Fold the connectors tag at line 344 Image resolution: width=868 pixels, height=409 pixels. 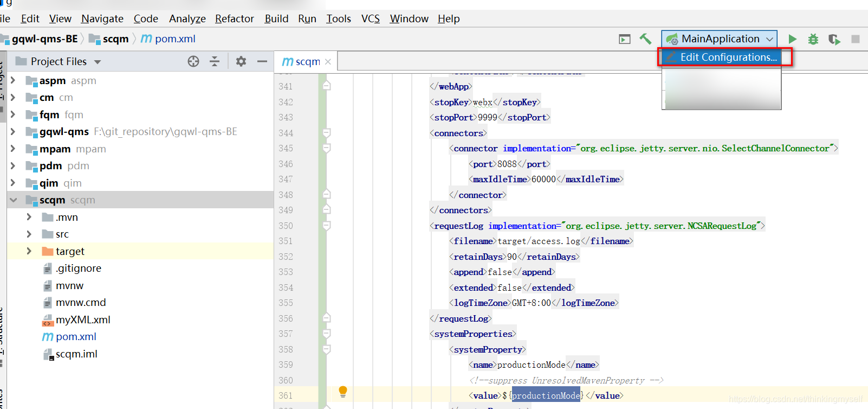point(327,133)
